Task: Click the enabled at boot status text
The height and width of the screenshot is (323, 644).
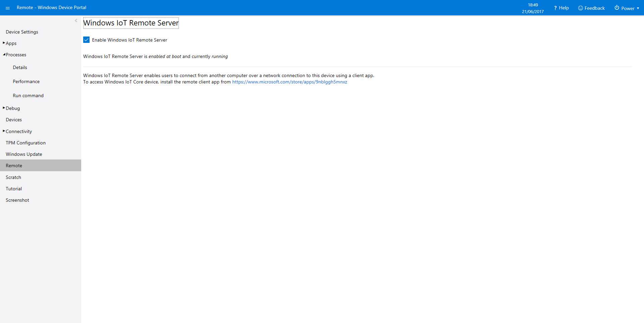Action: click(165, 56)
